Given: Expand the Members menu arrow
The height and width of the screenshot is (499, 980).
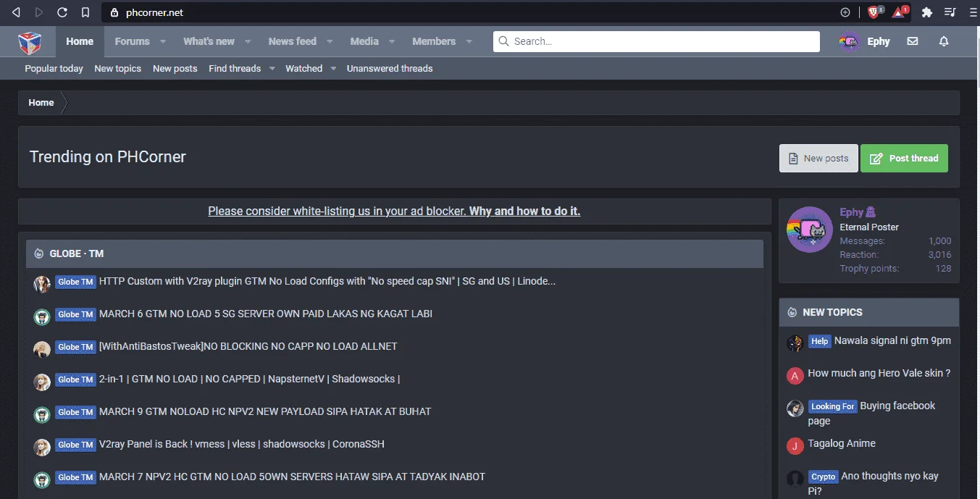Looking at the screenshot, I should 469,42.
